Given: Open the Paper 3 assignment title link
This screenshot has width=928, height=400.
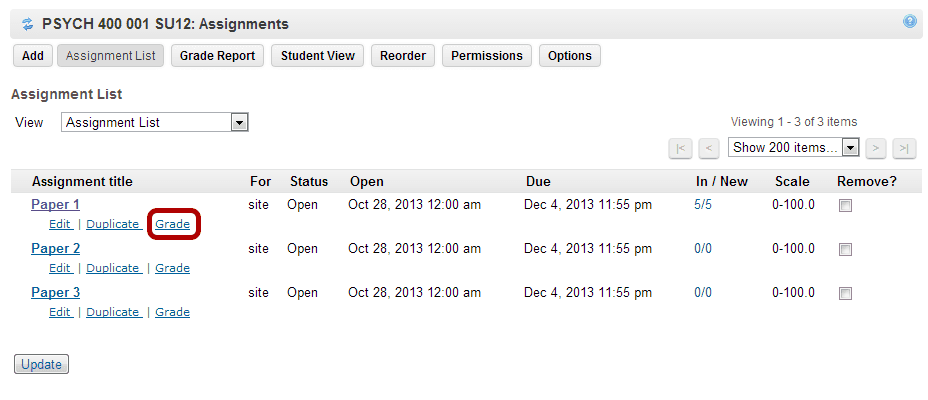Looking at the screenshot, I should coord(56,292).
